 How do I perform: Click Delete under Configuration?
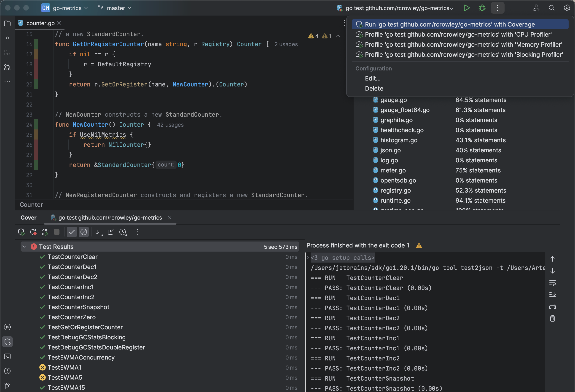click(x=374, y=88)
